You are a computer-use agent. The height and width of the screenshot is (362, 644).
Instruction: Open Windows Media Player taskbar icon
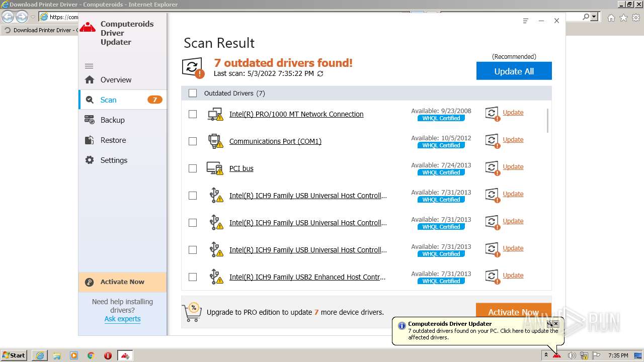[74, 355]
